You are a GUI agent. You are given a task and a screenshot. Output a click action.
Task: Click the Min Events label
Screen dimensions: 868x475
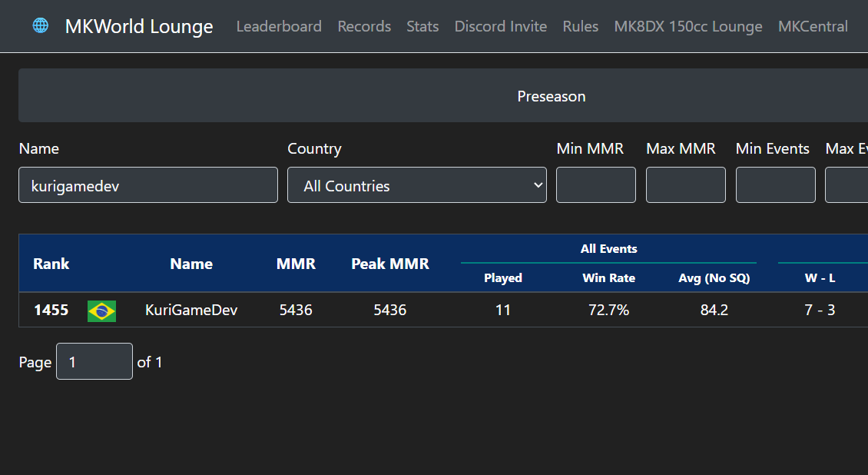click(x=772, y=148)
